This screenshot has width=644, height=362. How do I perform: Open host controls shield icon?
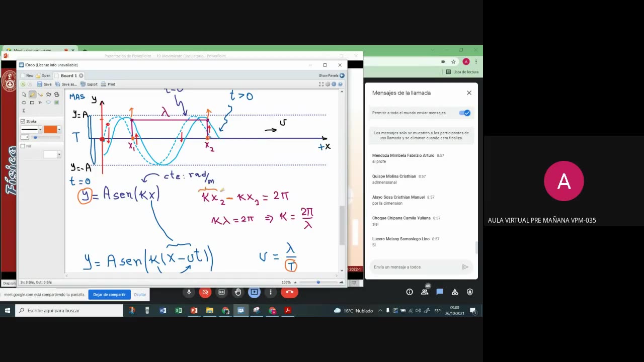tap(470, 292)
